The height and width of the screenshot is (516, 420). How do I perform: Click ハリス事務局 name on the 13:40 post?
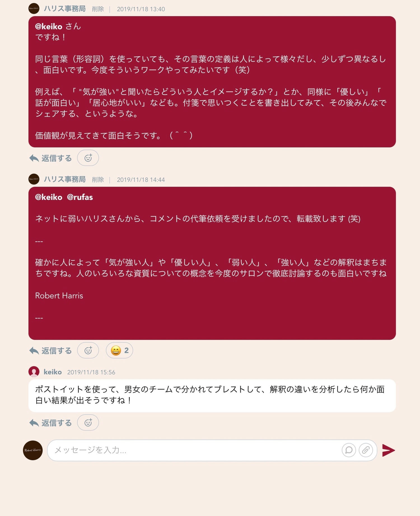coord(65,9)
